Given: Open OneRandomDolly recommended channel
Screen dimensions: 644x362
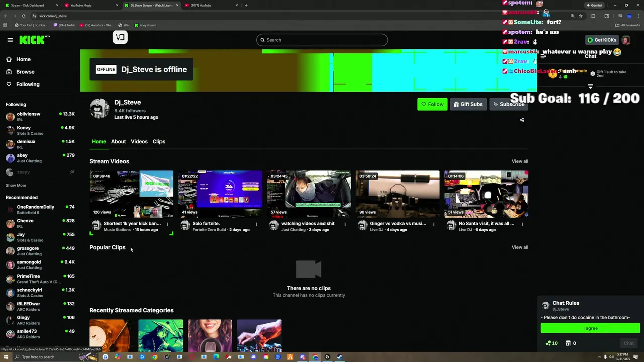Looking at the screenshot, I should click(x=40, y=210).
